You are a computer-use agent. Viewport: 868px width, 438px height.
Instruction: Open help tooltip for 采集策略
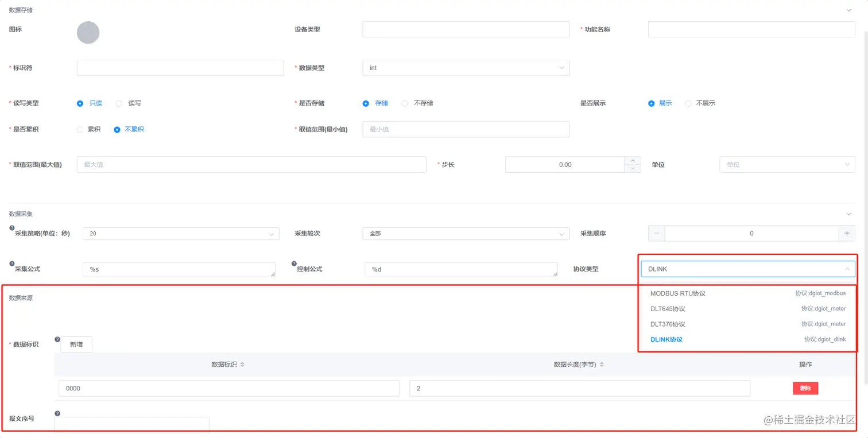(x=11, y=228)
